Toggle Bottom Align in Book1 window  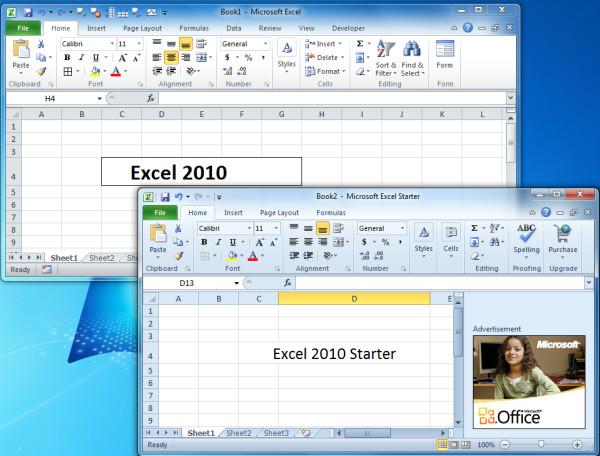(186, 44)
